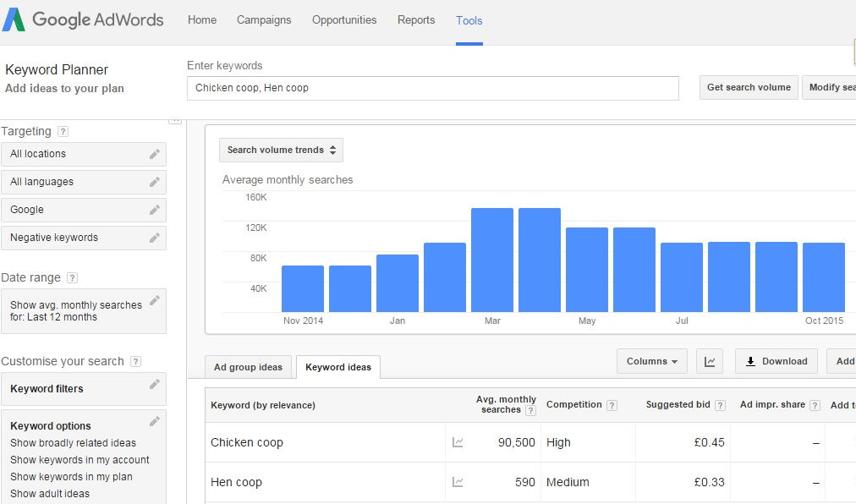Open Date range help question mark

72,277
